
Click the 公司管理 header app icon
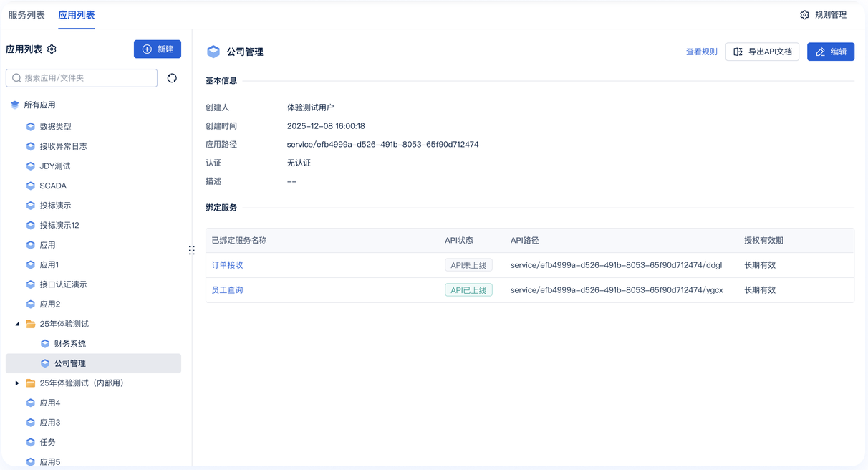pyautogui.click(x=213, y=52)
